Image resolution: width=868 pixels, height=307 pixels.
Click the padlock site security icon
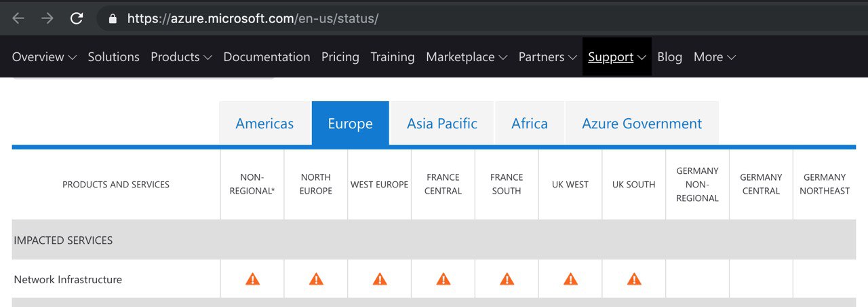(113, 18)
